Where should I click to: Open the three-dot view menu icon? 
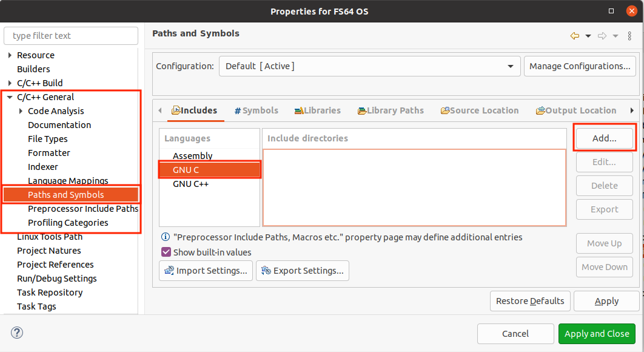629,36
